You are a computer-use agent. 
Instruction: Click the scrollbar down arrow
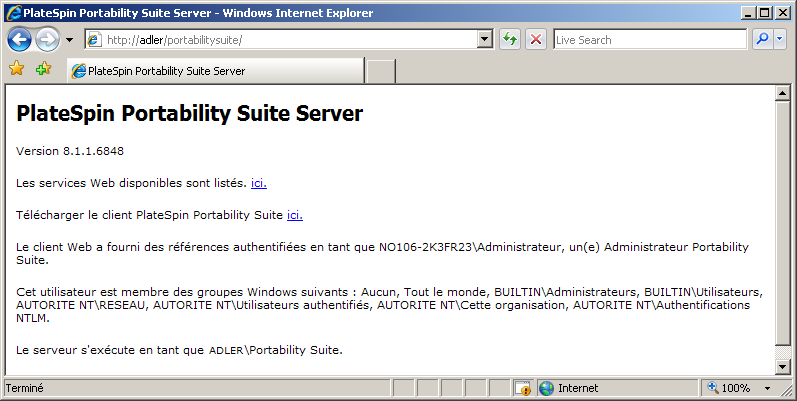[783, 367]
